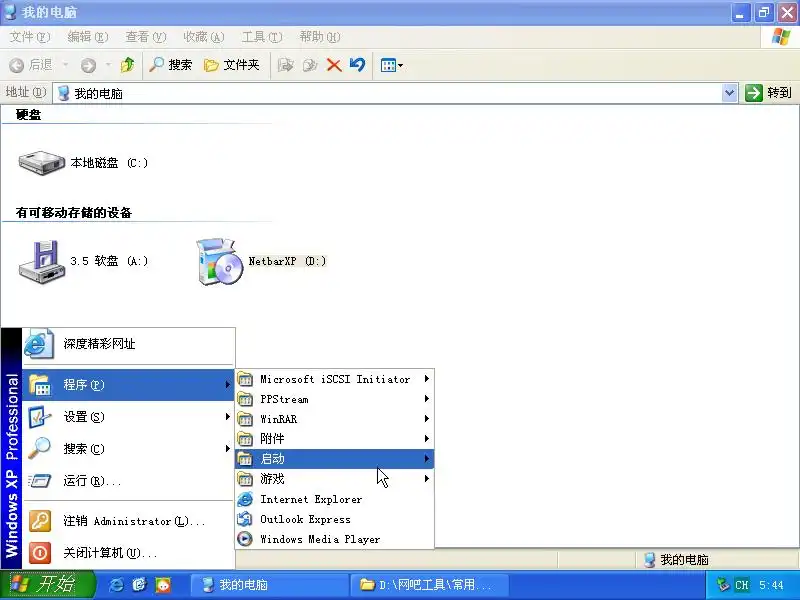The width and height of the screenshot is (800, 600).
Task: Click the Move To toolbar icon
Action: tap(285, 65)
